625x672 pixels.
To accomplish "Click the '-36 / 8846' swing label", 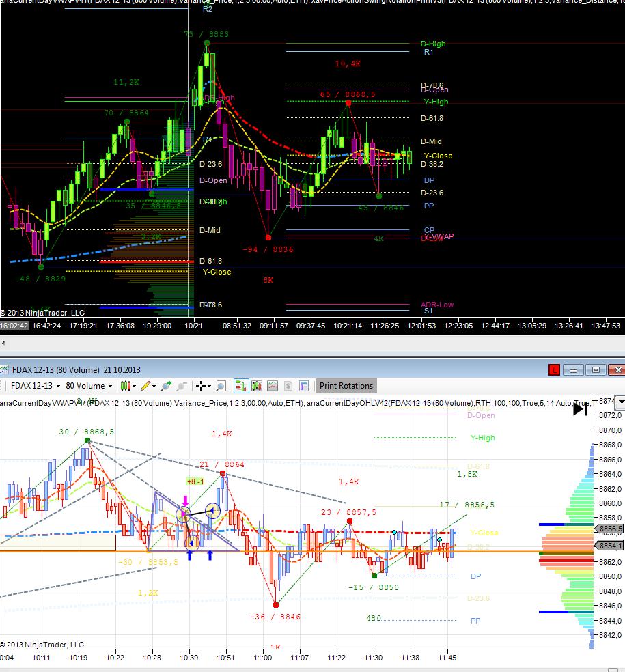I will coord(275,617).
